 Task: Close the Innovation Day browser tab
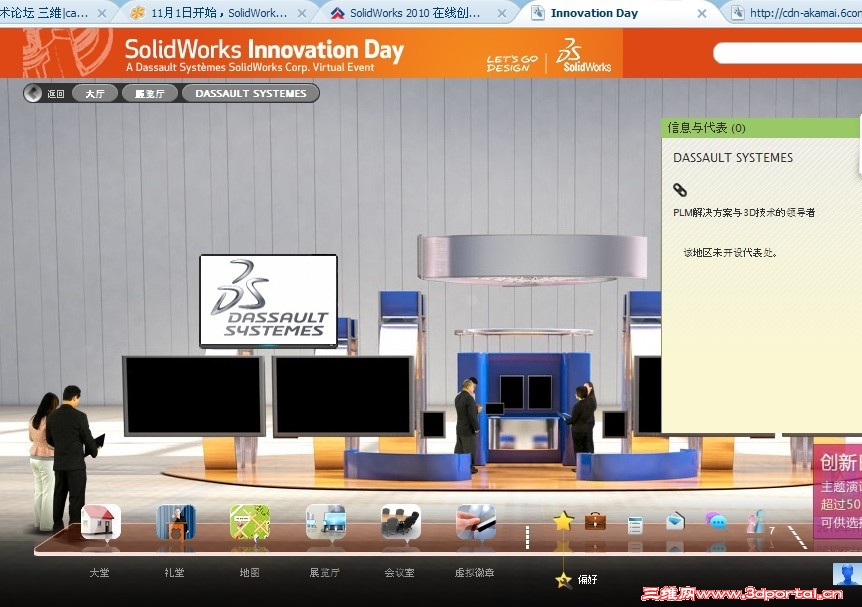(x=702, y=14)
